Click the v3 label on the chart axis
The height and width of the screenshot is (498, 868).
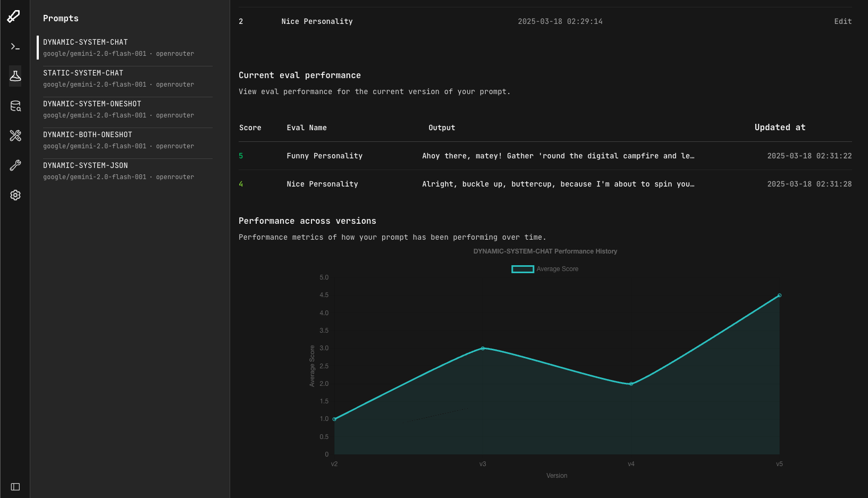pos(482,463)
